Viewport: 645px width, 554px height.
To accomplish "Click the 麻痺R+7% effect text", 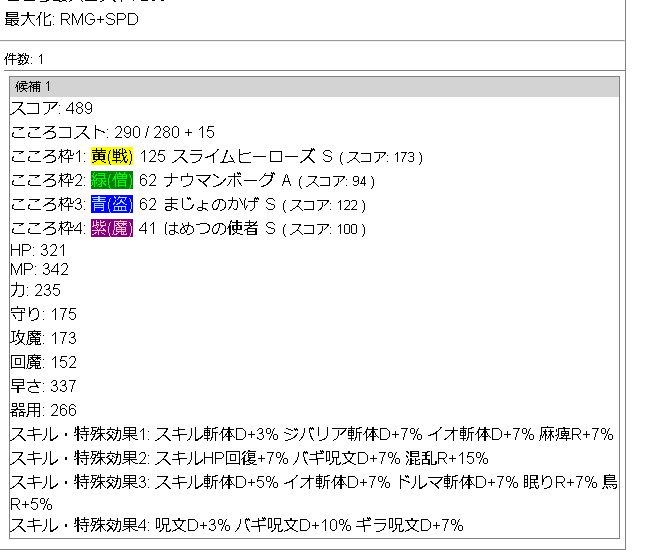I will tap(576, 434).
